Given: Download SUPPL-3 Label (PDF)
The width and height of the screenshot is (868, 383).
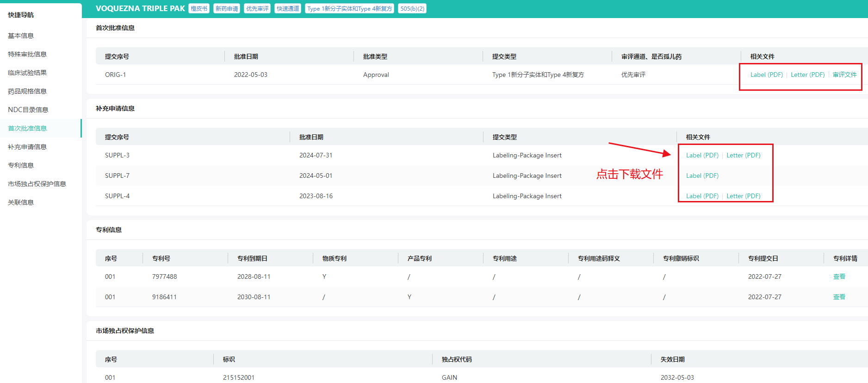Looking at the screenshot, I should (x=702, y=155).
